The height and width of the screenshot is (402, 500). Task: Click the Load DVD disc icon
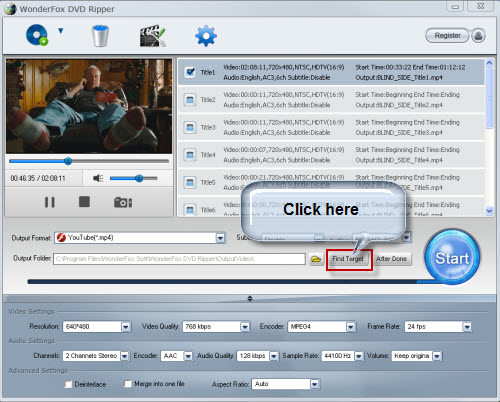[37, 35]
